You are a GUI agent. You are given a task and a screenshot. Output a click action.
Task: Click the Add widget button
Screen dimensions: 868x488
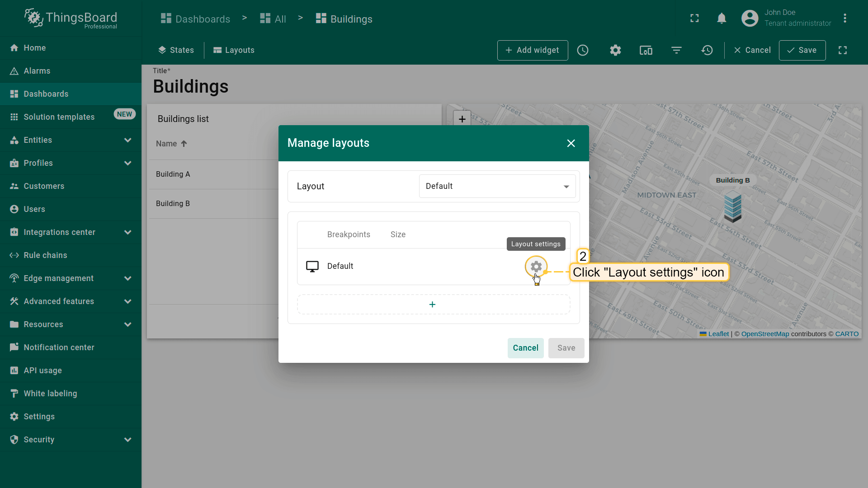(532, 50)
